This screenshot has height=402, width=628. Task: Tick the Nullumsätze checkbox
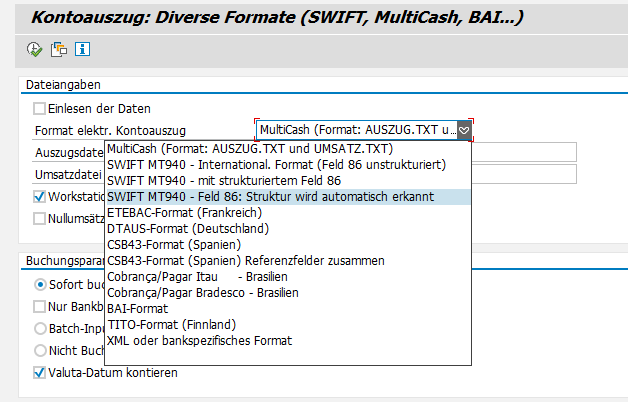[40, 218]
